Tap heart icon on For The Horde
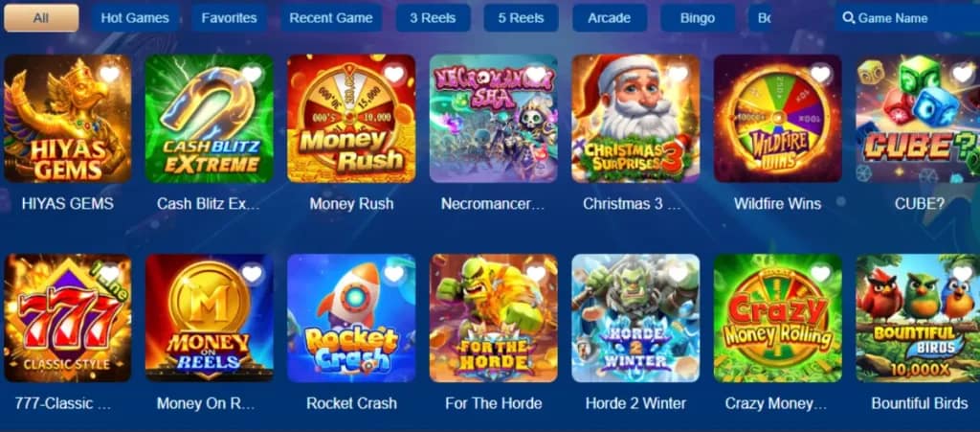This screenshot has height=432, width=980. (536, 274)
